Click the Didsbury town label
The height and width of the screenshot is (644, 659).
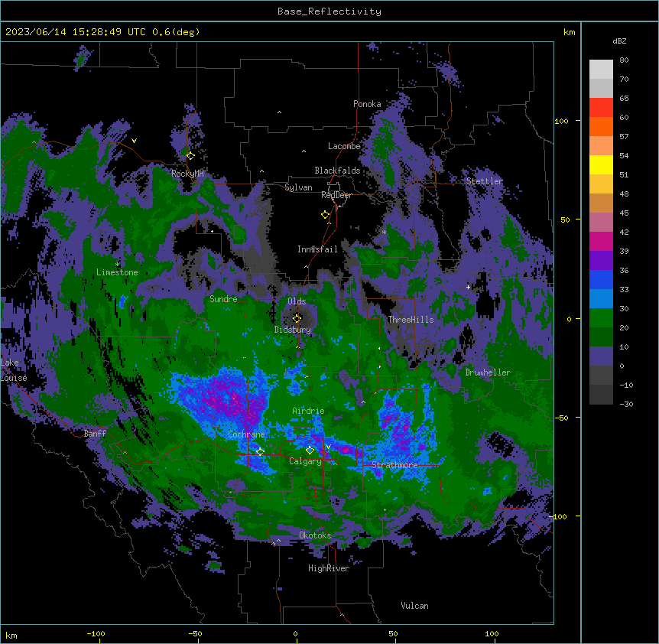click(x=293, y=330)
